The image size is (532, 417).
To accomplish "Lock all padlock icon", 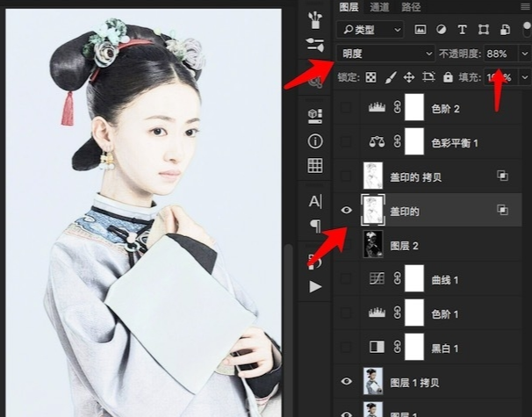I will (x=448, y=77).
